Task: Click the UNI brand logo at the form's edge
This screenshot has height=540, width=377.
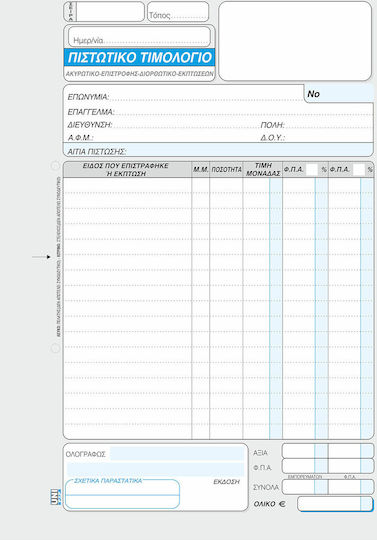Action: click(55, 497)
